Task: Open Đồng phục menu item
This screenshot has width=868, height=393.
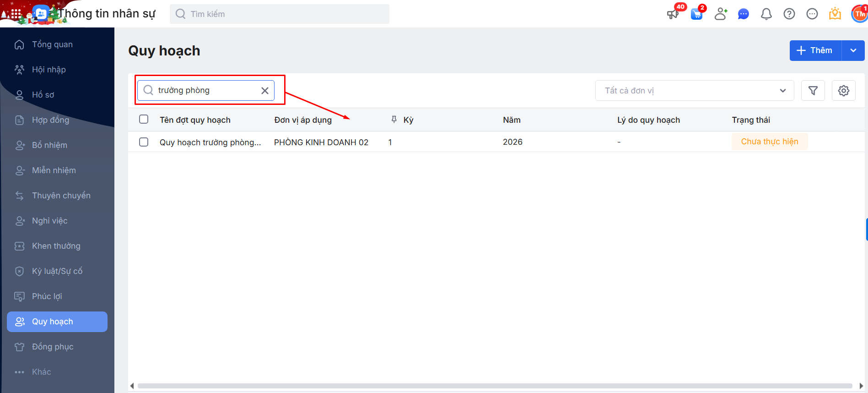Action: (57, 347)
